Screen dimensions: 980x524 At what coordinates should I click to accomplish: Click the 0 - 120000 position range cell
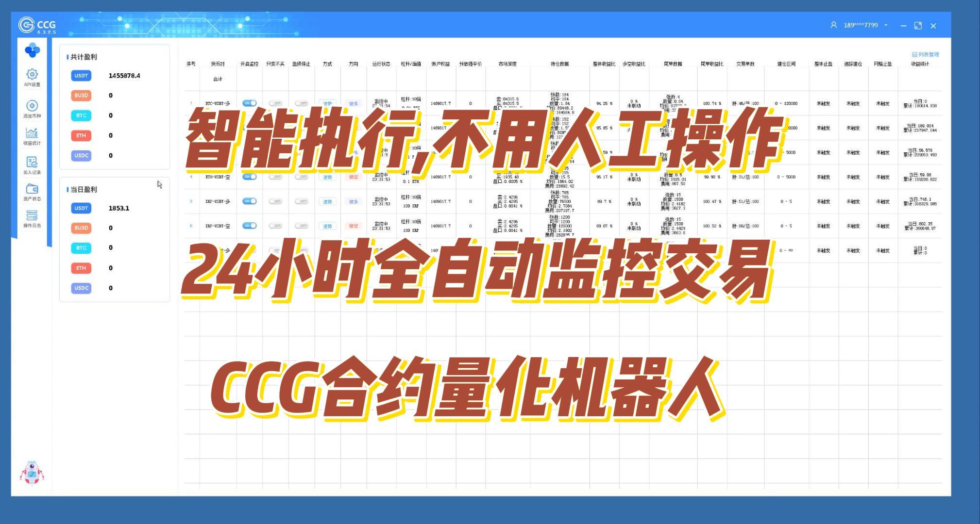tap(786, 104)
